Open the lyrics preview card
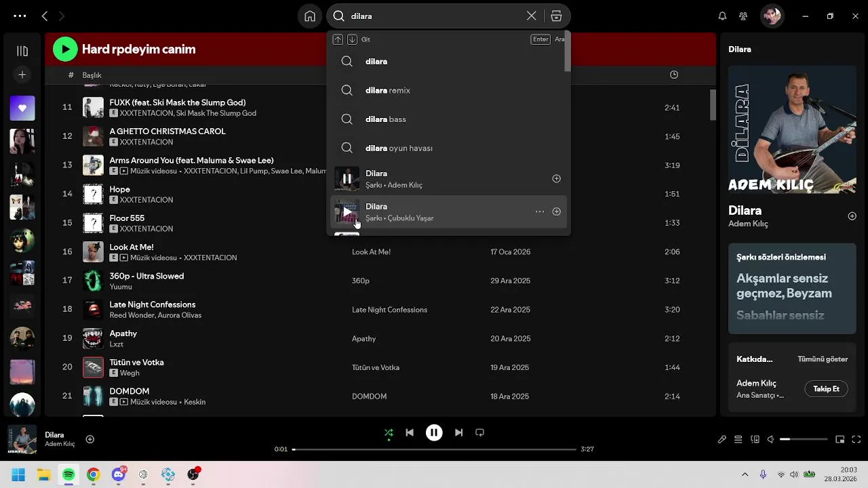868x488 pixels. point(792,288)
